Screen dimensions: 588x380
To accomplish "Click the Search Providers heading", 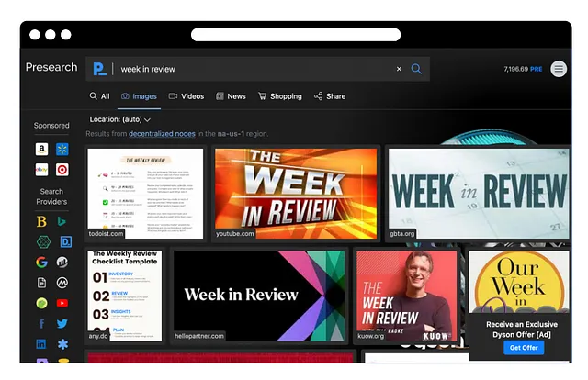I will [x=51, y=196].
